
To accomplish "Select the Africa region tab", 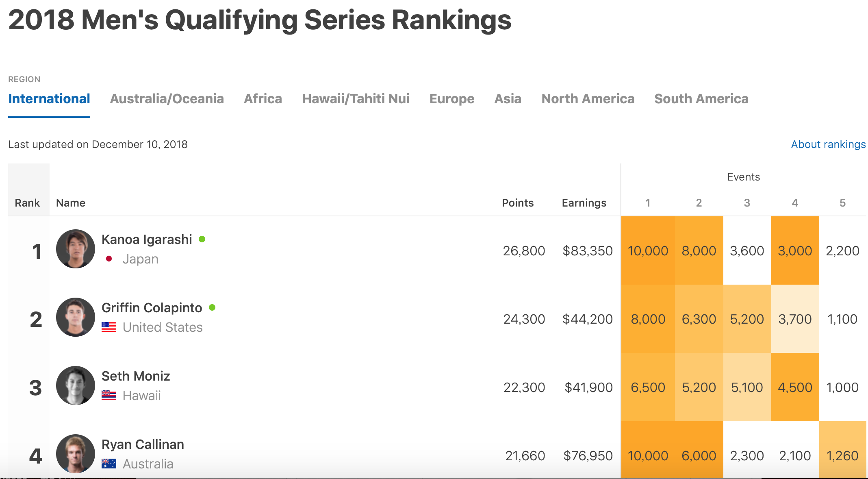I will (263, 99).
